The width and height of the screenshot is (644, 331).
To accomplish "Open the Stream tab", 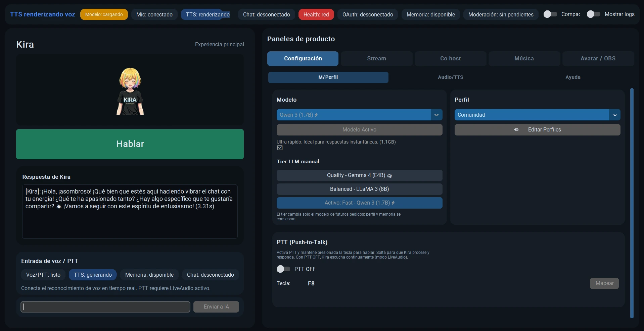I will tap(376, 59).
